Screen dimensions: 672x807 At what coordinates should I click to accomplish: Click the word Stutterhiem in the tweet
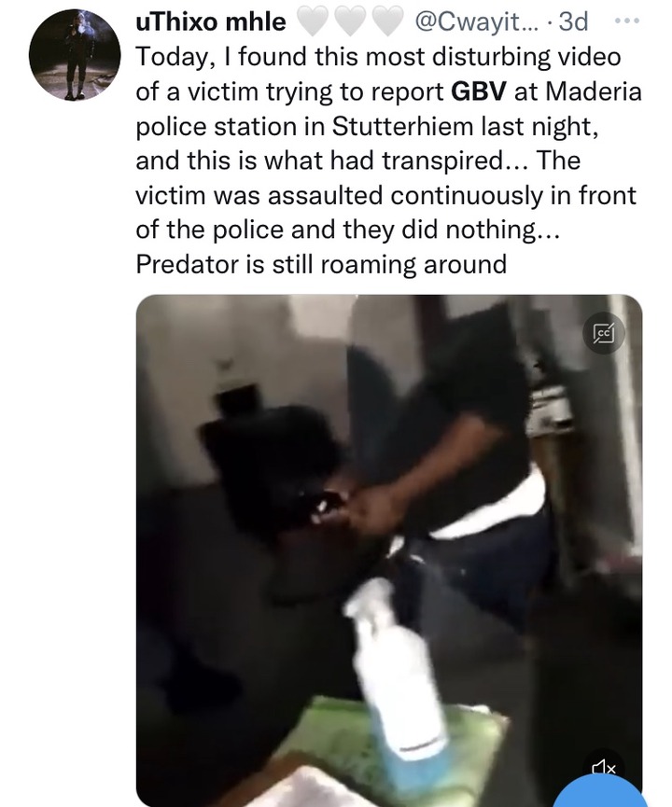[x=402, y=126]
